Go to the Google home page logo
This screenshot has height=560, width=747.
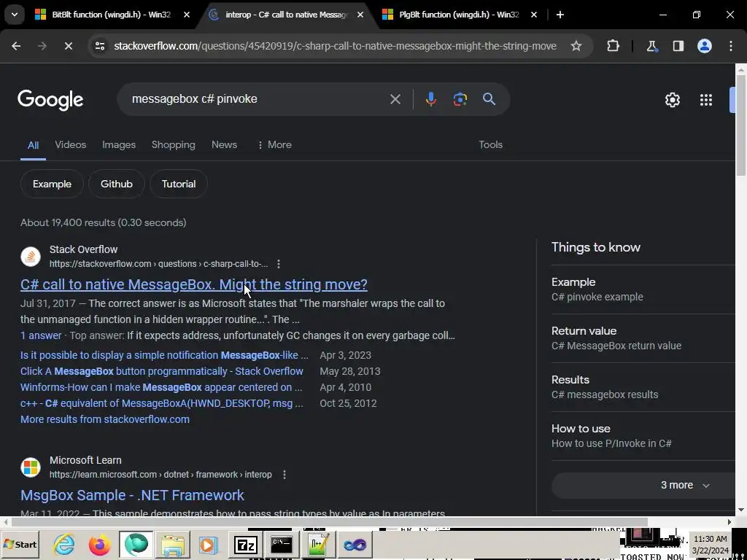pyautogui.click(x=50, y=100)
